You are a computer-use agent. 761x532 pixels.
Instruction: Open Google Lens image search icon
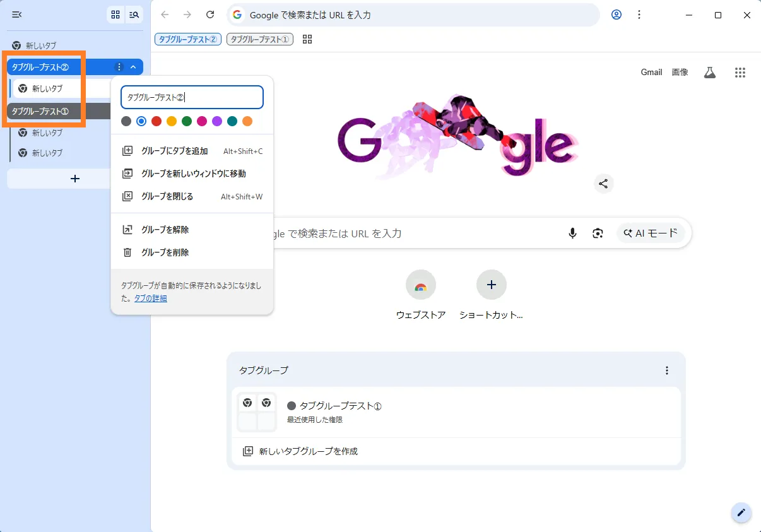point(598,233)
